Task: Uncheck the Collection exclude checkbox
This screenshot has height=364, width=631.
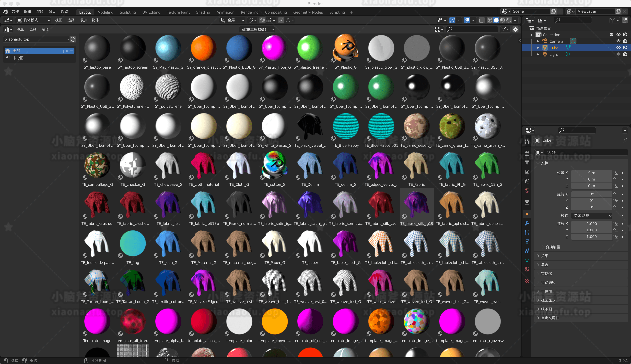Action: pos(611,34)
